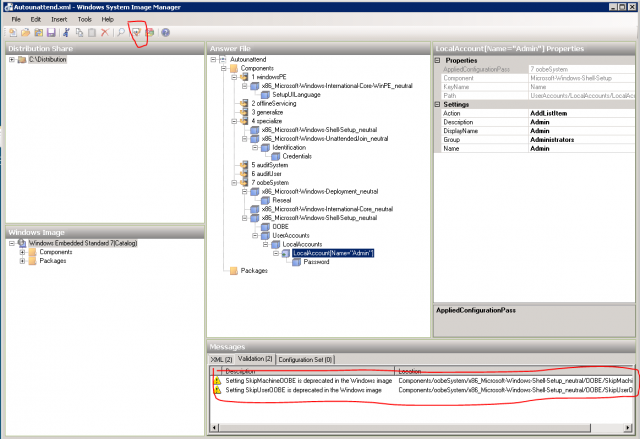Screen dimensions: 640x439
Task: Expand the C:\Distribution share node
Action: click(x=11, y=60)
